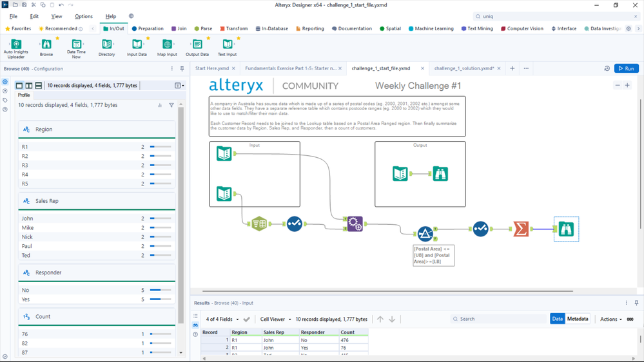Click the lower Input Data node in Input container
The width and height of the screenshot is (644, 362).
coord(224,193)
